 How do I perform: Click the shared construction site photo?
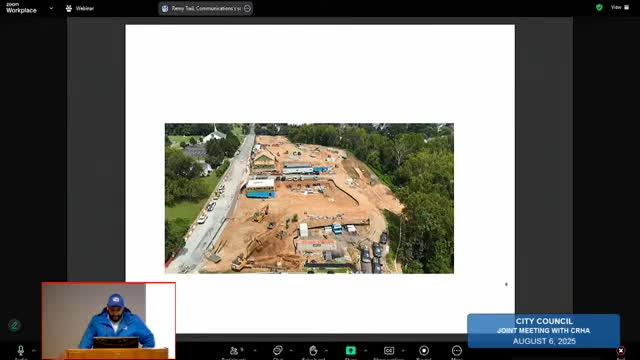[309, 198]
